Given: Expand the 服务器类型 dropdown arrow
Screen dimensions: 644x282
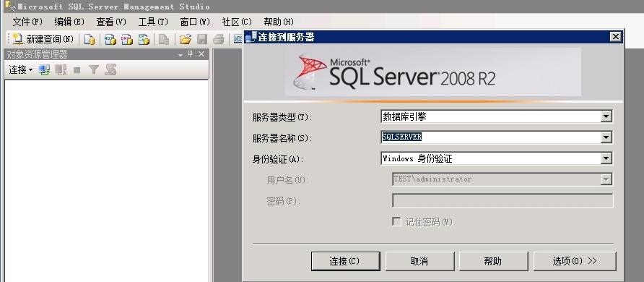Looking at the screenshot, I should (x=606, y=116).
